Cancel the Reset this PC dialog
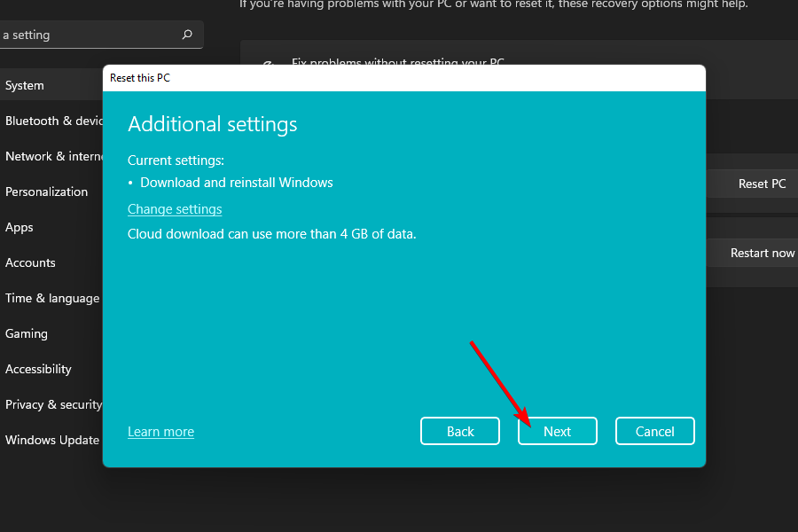 coord(654,432)
